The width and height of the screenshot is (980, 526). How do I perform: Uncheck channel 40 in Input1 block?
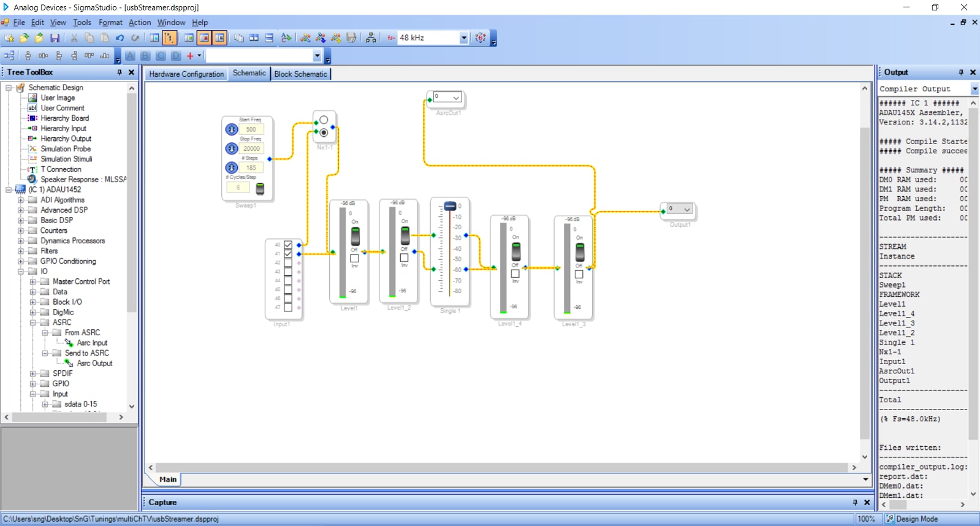pos(288,245)
